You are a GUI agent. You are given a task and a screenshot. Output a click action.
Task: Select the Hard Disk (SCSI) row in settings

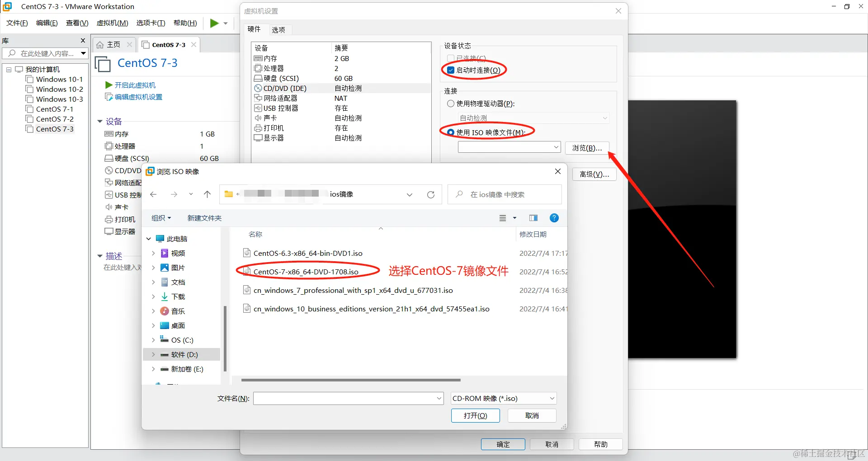click(x=341, y=78)
